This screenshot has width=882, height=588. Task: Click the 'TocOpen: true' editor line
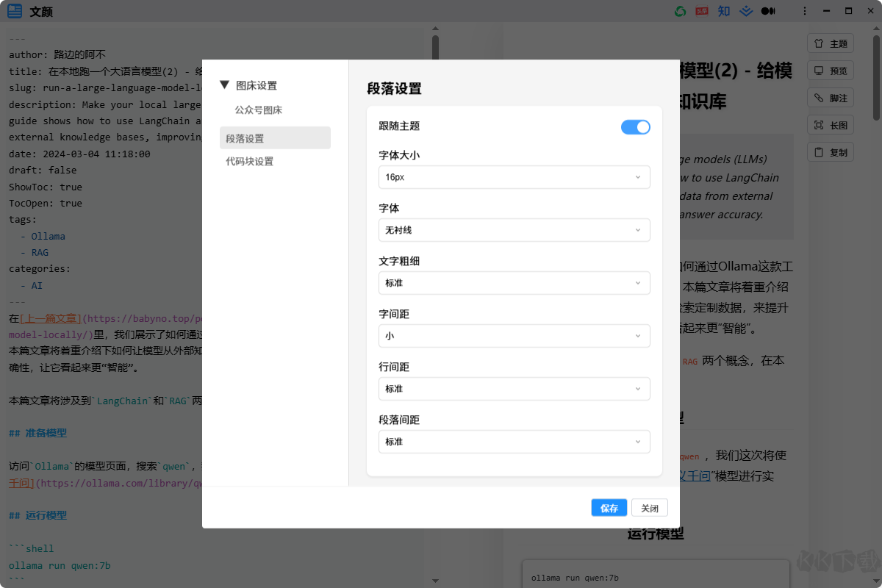46,203
